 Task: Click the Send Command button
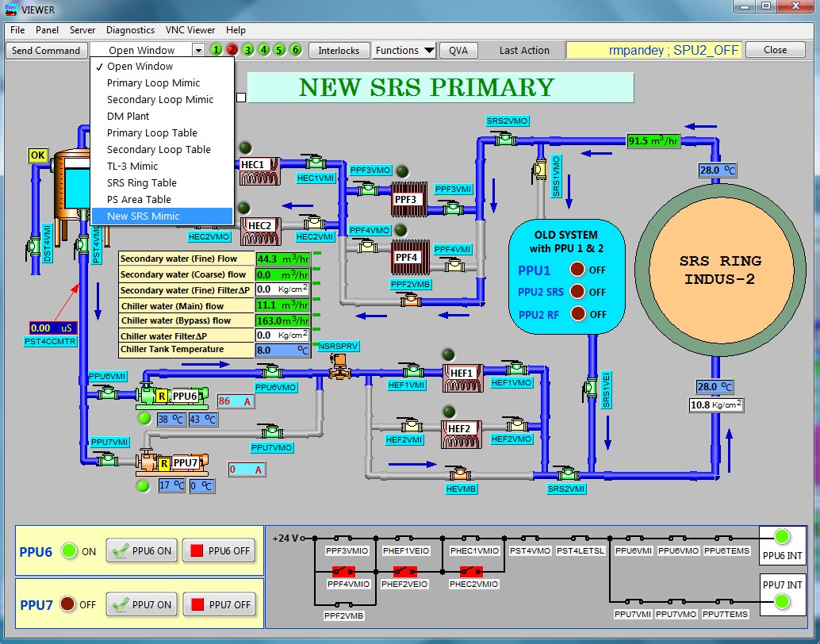pos(46,50)
